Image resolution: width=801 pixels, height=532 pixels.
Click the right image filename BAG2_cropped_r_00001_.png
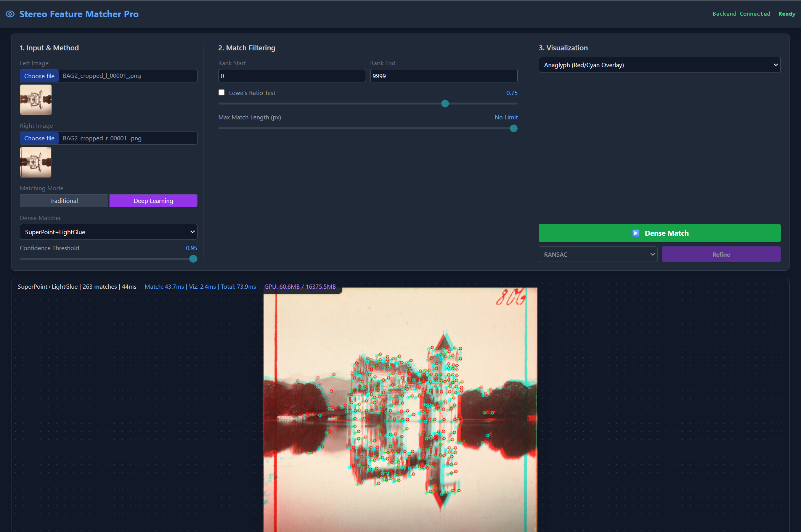point(102,138)
